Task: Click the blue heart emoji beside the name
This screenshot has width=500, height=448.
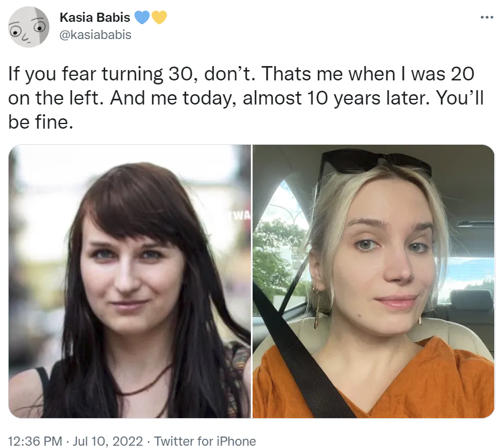Action: [x=142, y=17]
